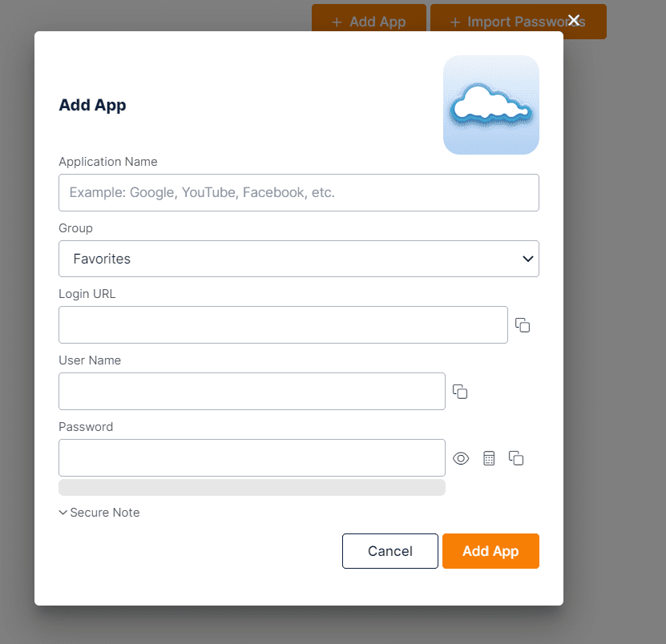Copy the User Name field value
666x644 pixels.
click(460, 392)
